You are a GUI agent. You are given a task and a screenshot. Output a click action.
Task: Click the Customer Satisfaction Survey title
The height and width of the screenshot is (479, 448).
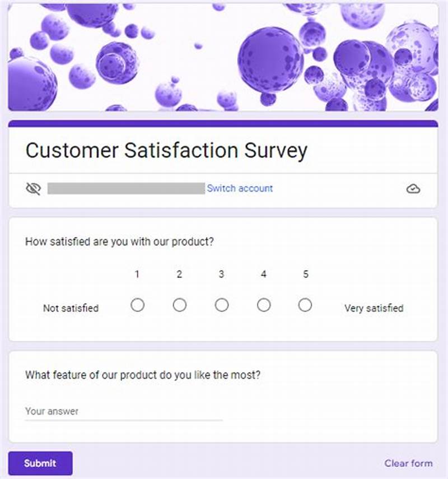[166, 150]
